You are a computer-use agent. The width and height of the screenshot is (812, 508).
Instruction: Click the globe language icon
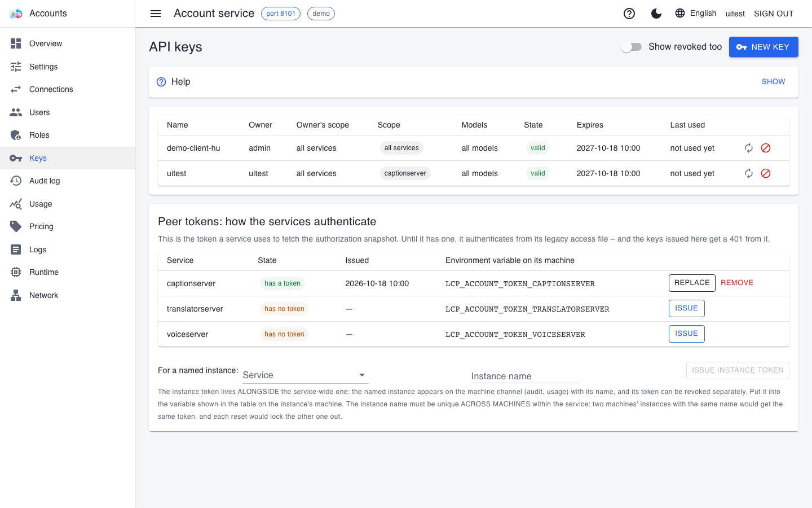pos(680,13)
